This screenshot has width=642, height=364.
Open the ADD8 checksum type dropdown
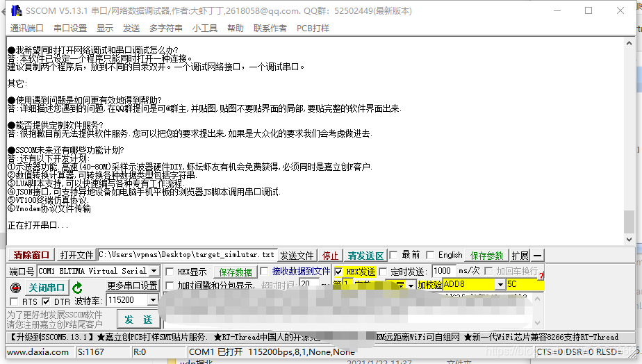(x=500, y=284)
